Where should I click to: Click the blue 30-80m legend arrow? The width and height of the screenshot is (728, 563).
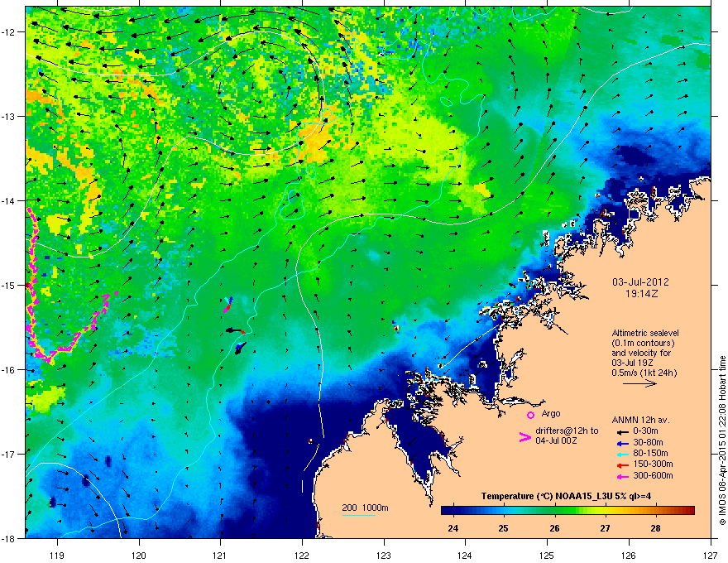(623, 443)
